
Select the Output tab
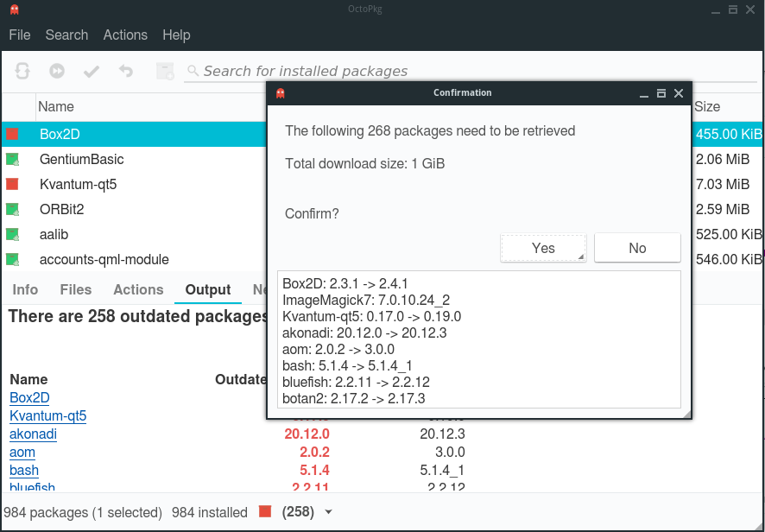tap(208, 289)
